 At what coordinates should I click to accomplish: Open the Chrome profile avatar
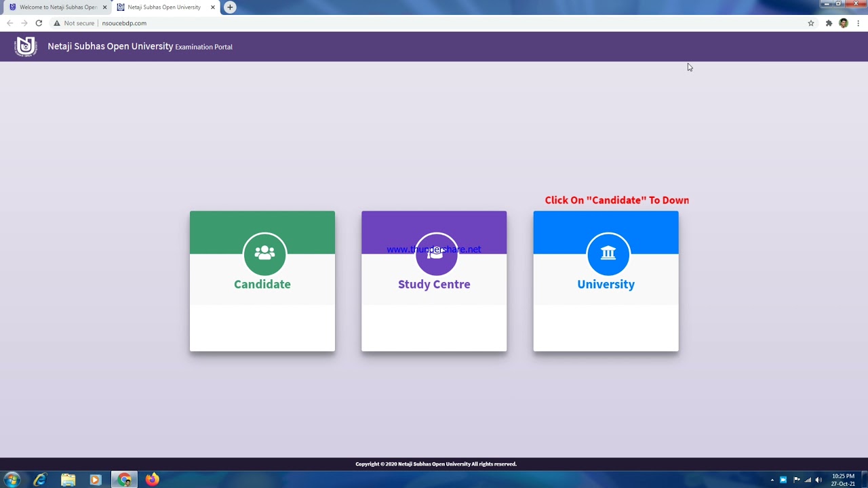click(x=844, y=23)
